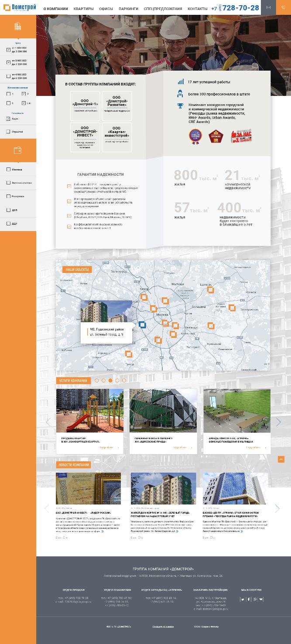The width and height of the screenshot is (291, 644).
Task: Open Подробнее under garage boxes card
Action: tap(181, 447)
